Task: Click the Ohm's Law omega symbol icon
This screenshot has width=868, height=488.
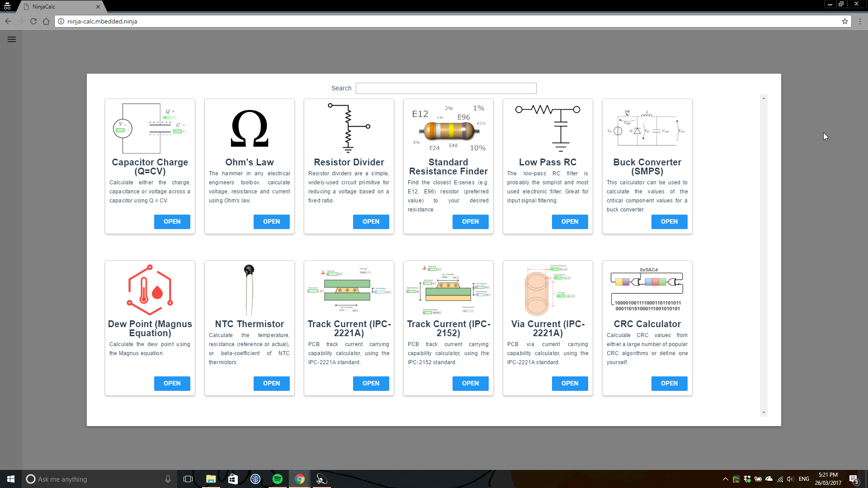Action: [x=249, y=129]
